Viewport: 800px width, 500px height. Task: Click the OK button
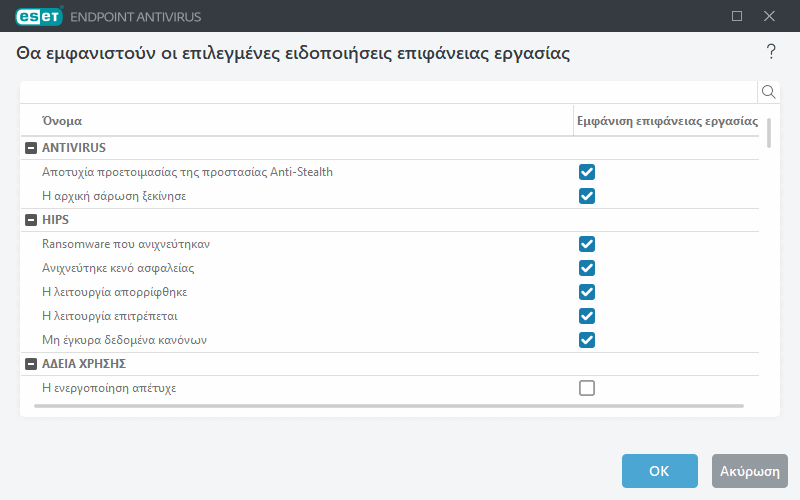click(659, 471)
